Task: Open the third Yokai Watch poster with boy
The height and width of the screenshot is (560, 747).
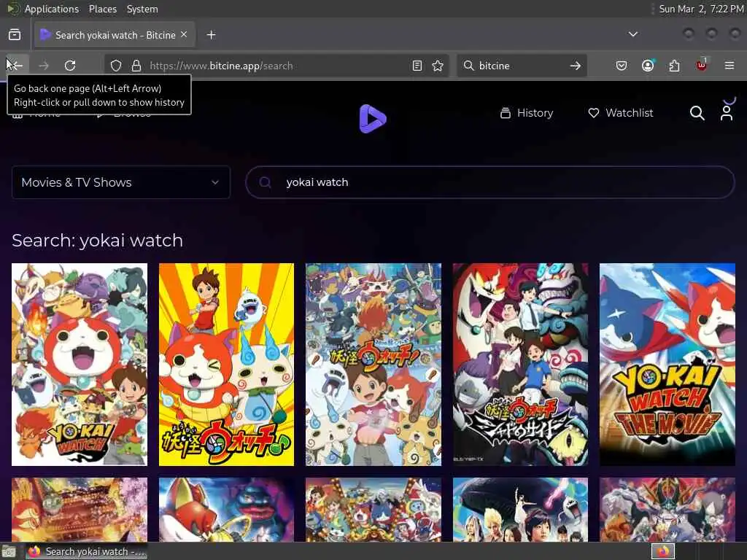Action: pos(373,365)
